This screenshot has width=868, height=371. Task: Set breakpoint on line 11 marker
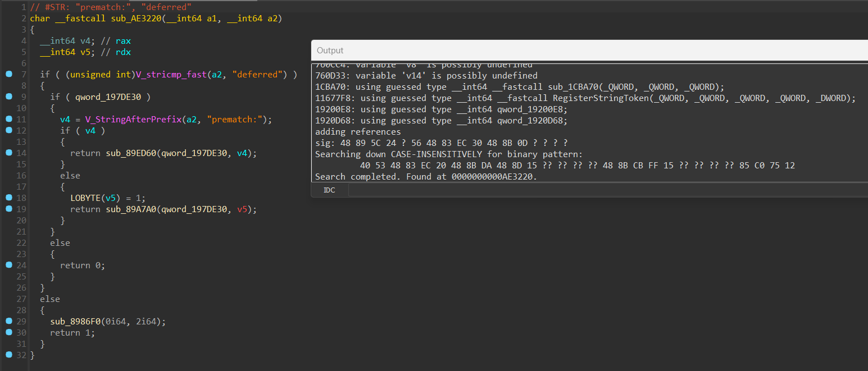coord(9,119)
